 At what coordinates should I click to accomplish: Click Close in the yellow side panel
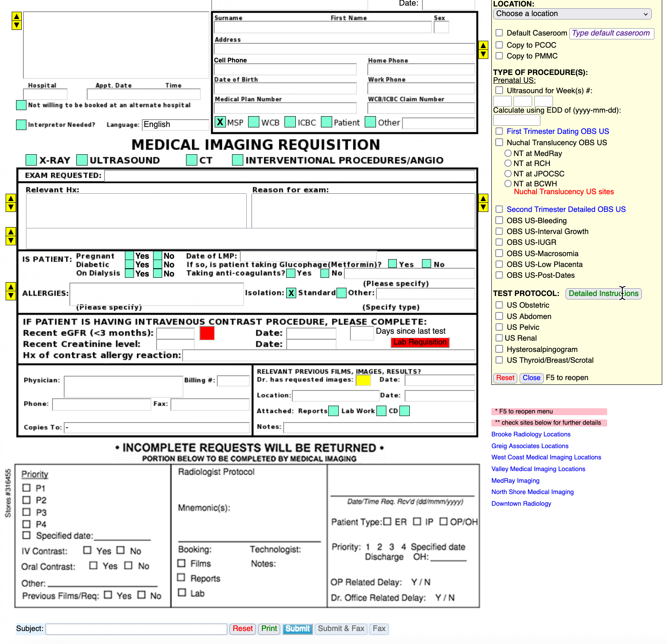point(531,378)
